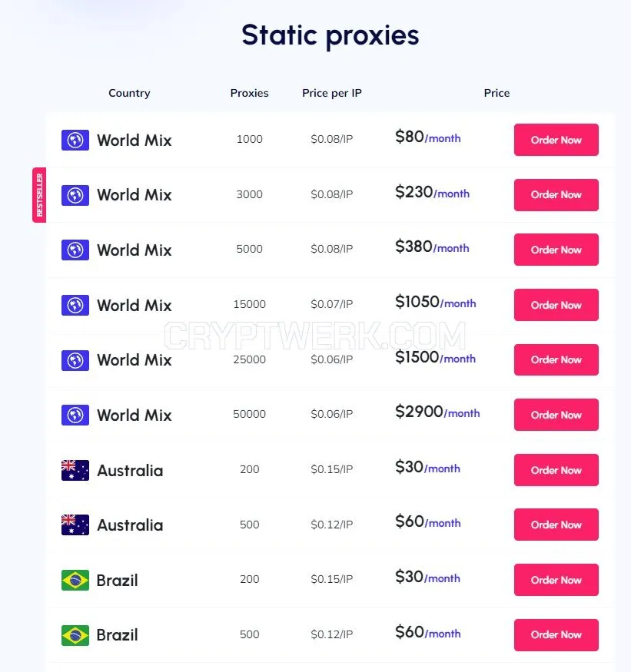The width and height of the screenshot is (631, 672).
Task: Click globe icon in the Bestseller row
Action: (75, 195)
